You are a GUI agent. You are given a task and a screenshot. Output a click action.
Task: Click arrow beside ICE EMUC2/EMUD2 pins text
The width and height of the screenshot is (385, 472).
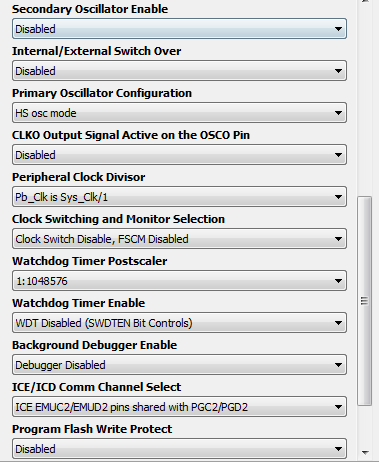point(338,407)
